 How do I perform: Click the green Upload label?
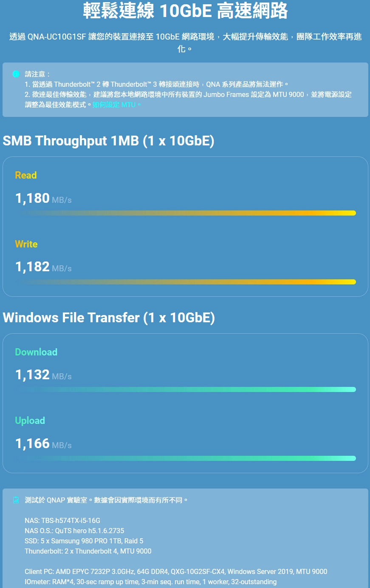coord(30,420)
